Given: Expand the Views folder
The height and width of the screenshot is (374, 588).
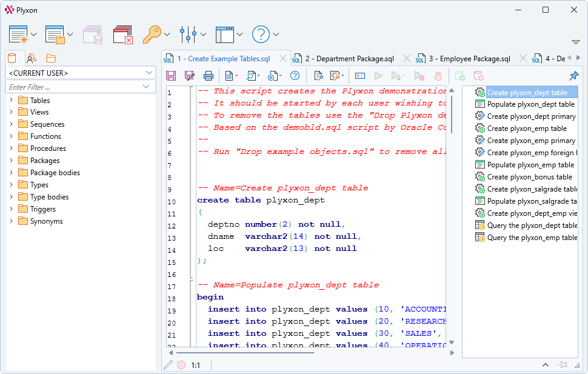Looking at the screenshot, I should click(x=12, y=112).
